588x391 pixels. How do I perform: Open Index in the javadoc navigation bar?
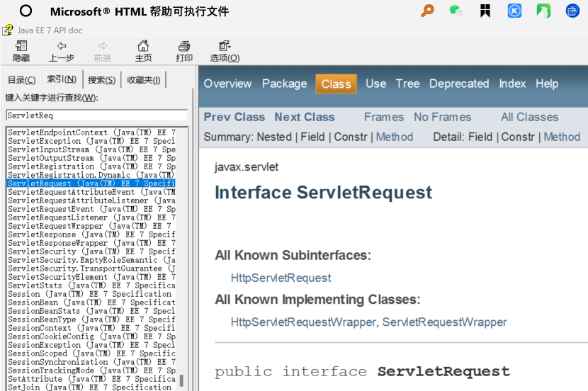[x=512, y=84]
